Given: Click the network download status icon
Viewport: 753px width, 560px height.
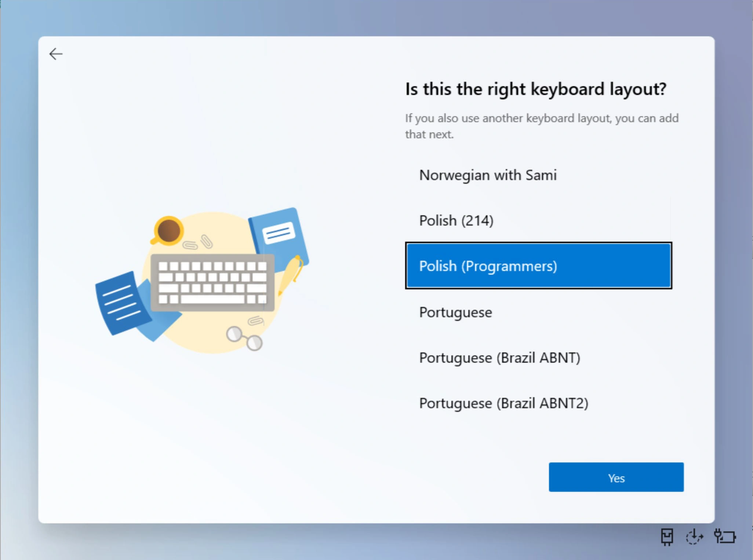Looking at the screenshot, I should (x=694, y=537).
